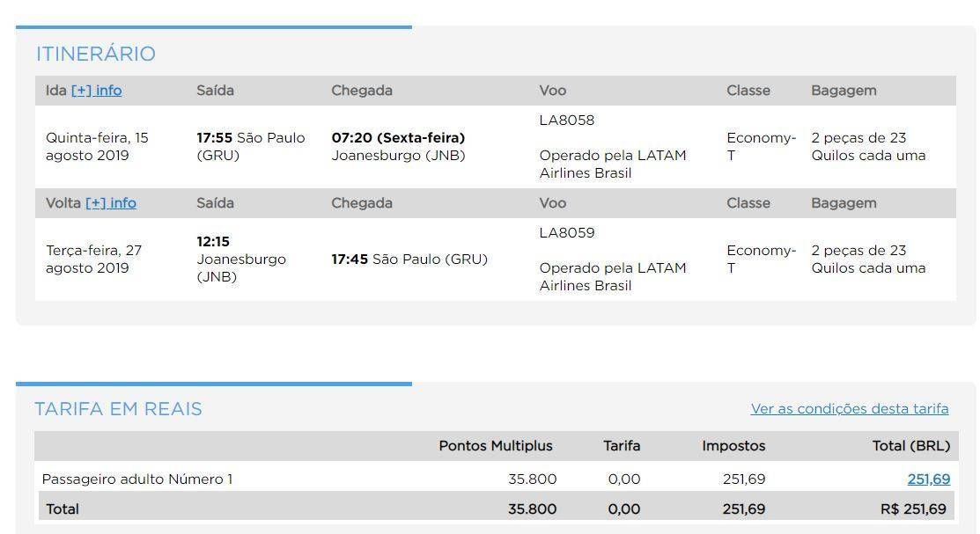
Task: Expand the Ida [+] info link
Action: [96, 91]
